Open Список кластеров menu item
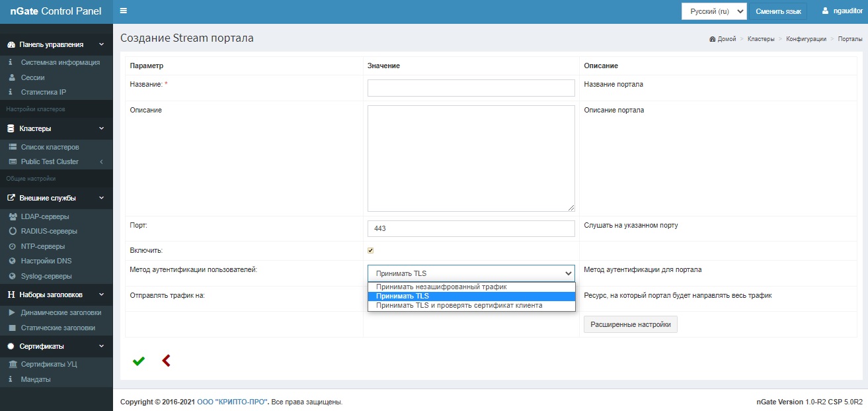 [x=56, y=147]
